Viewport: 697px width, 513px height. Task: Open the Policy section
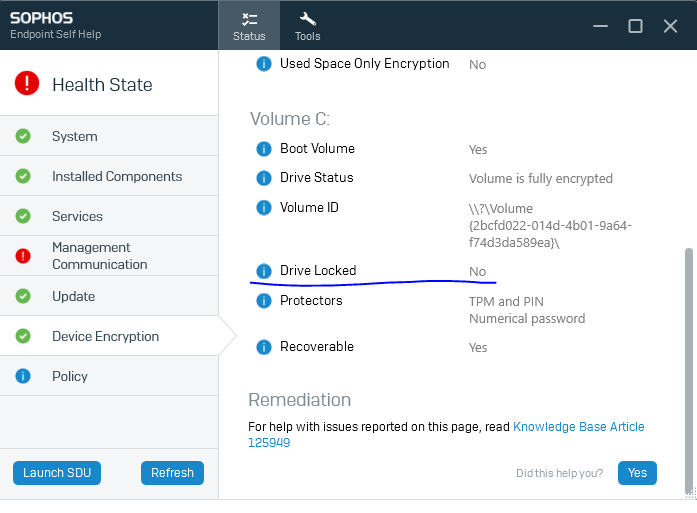(109, 376)
